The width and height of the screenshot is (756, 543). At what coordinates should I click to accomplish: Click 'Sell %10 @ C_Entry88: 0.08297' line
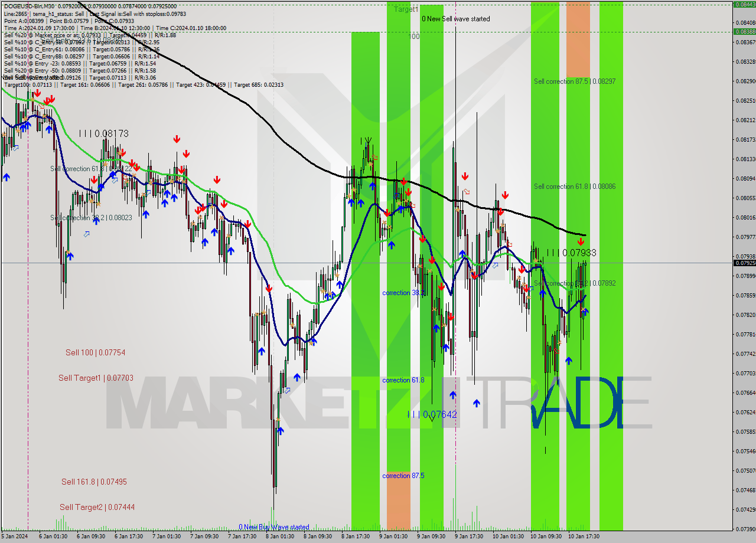(x=82, y=56)
